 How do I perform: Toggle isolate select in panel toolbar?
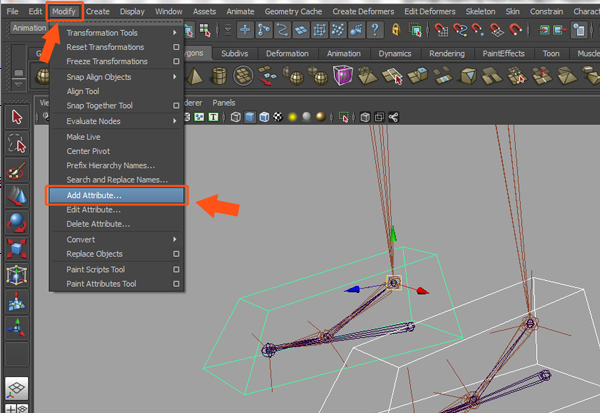[x=344, y=117]
